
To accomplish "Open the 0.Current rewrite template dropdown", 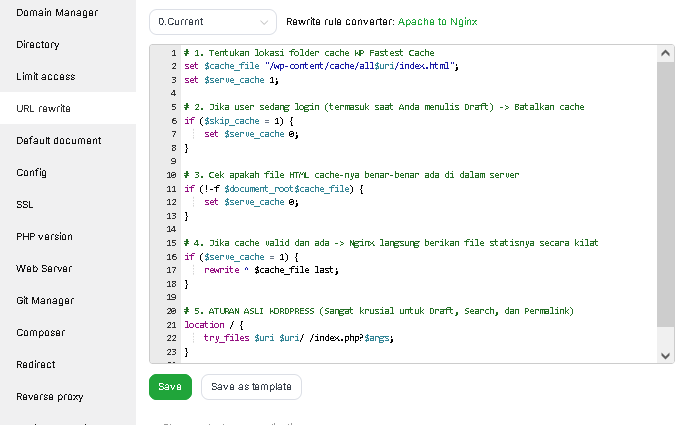I will point(213,22).
